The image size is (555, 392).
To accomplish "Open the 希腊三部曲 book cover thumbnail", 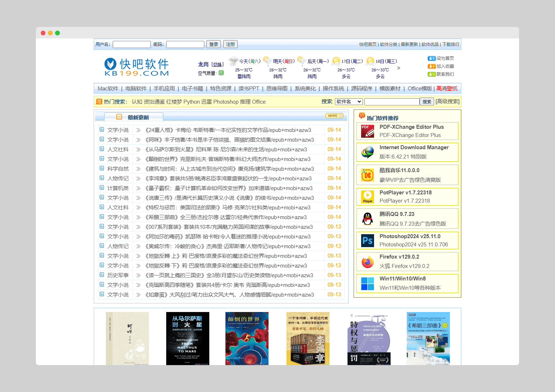I will (x=428, y=338).
